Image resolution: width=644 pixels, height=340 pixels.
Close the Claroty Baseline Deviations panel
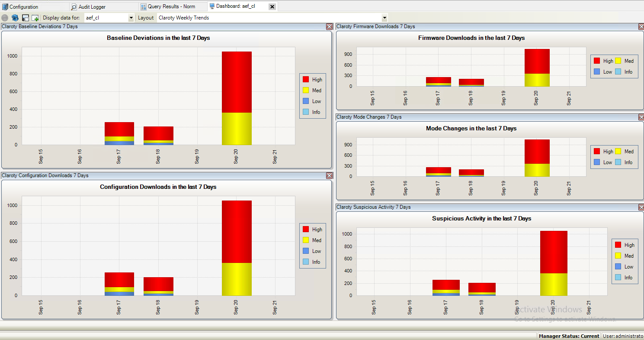(x=329, y=26)
